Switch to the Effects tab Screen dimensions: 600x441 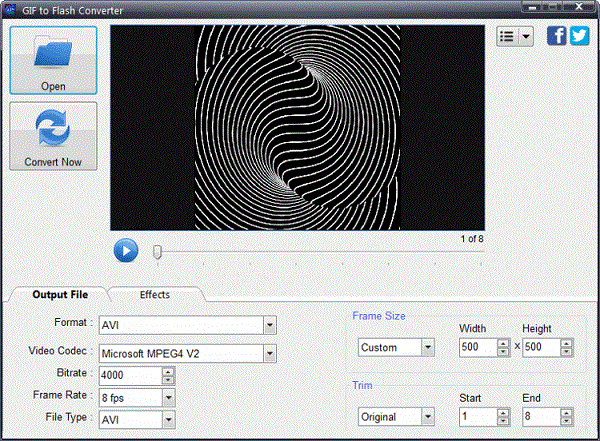(x=155, y=295)
